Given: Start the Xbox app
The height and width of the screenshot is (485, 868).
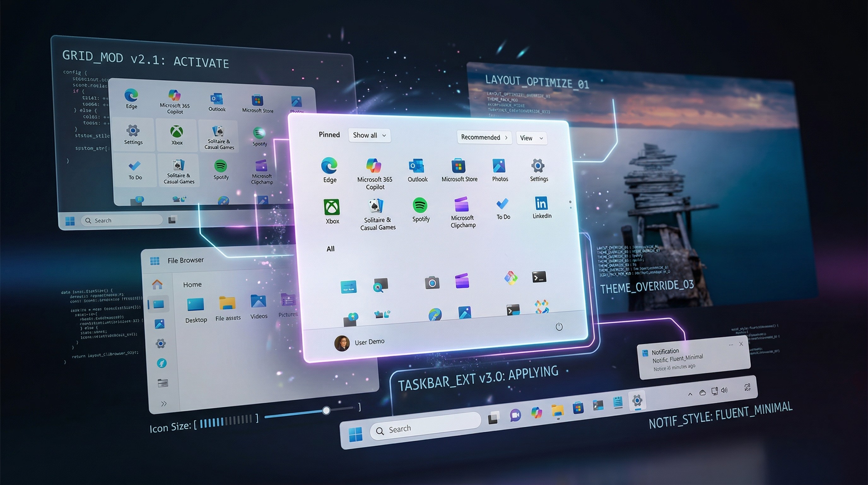Looking at the screenshot, I should click(332, 207).
